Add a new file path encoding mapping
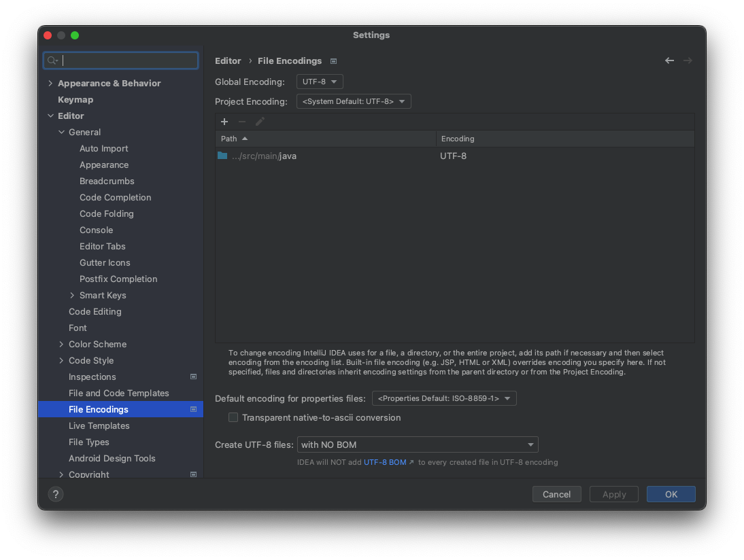 [x=224, y=122]
